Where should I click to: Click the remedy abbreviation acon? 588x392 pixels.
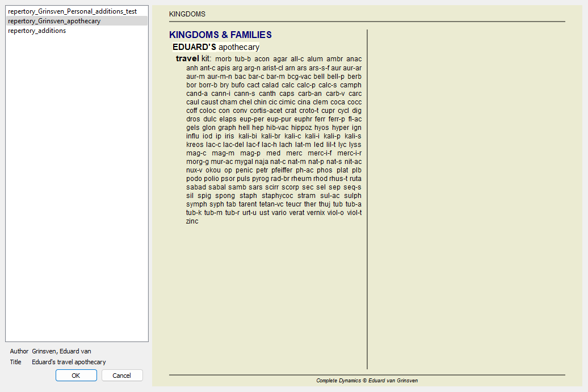(x=262, y=59)
